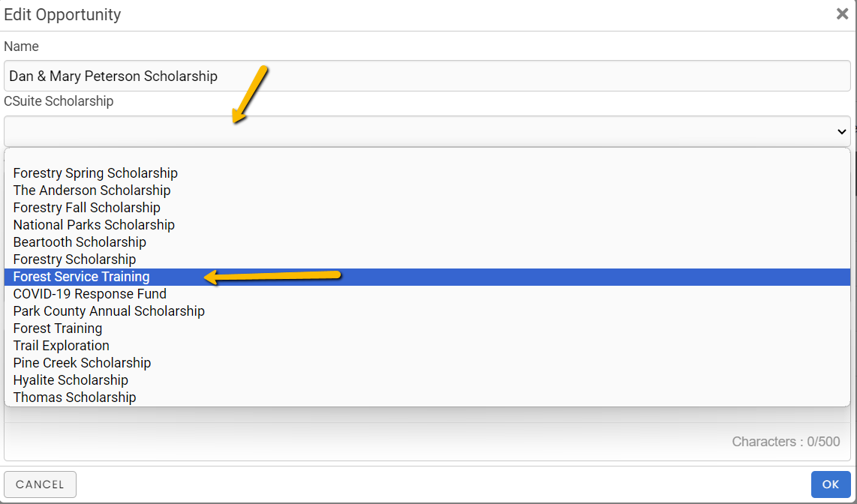The image size is (857, 504).
Task: Select highlighted Forest Service Training option
Action: pyautogui.click(x=81, y=277)
